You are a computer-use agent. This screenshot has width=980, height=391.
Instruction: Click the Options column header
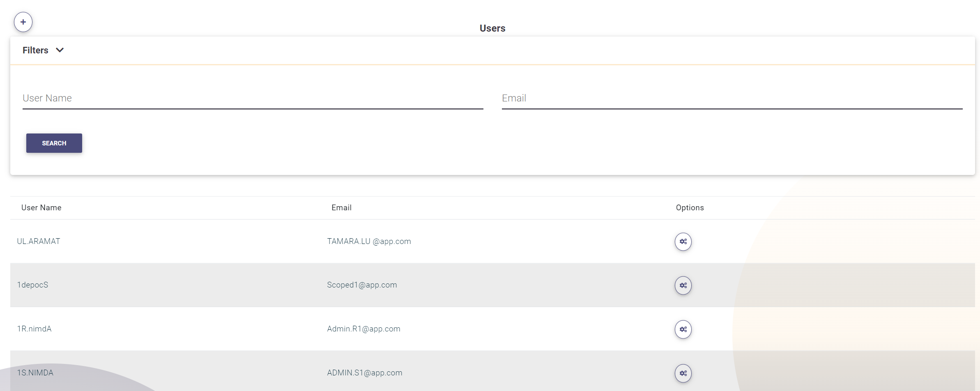tap(690, 208)
